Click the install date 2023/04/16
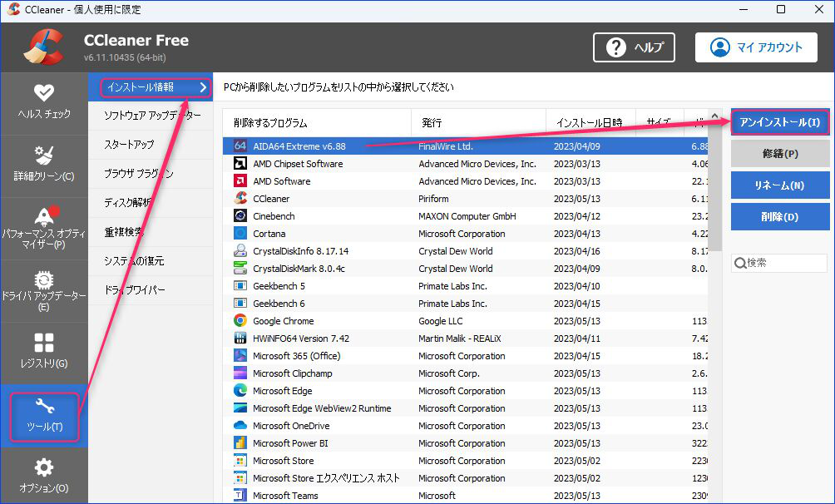This screenshot has width=835, height=504. (x=576, y=251)
